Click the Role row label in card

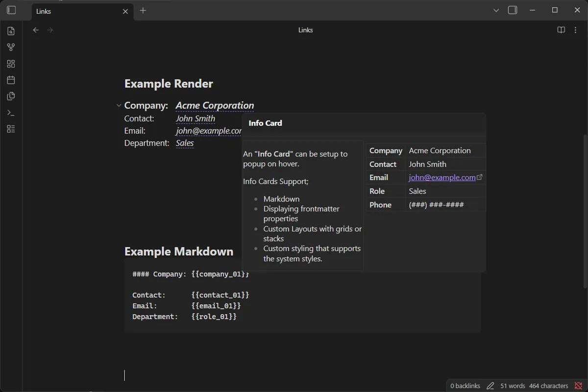pos(377,191)
